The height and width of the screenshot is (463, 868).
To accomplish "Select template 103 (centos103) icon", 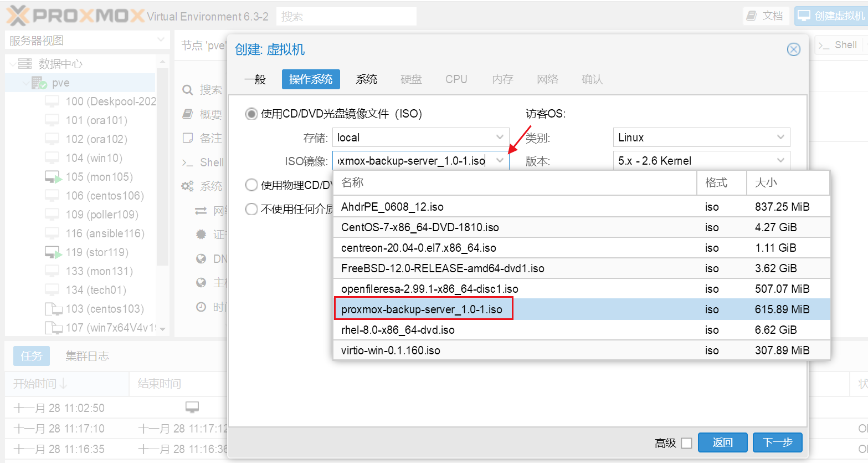I will (53, 309).
